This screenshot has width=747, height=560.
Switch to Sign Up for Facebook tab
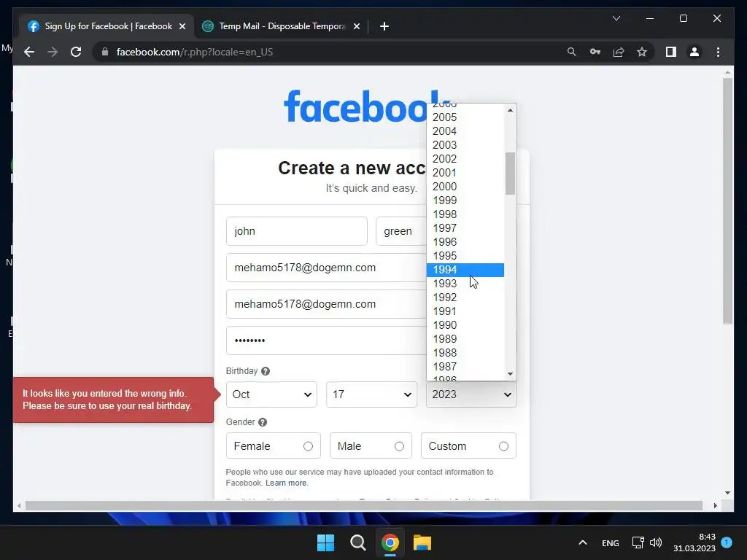pyautogui.click(x=107, y=26)
